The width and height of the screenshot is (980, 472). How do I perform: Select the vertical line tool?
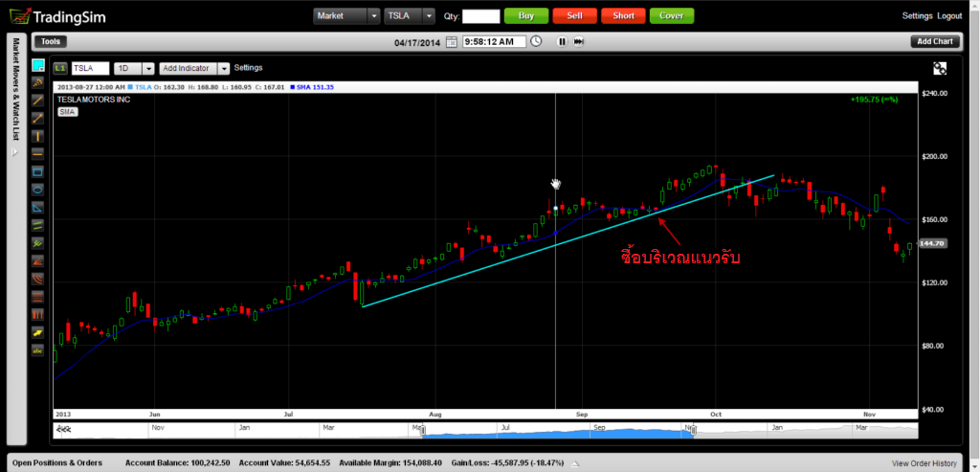point(38,136)
